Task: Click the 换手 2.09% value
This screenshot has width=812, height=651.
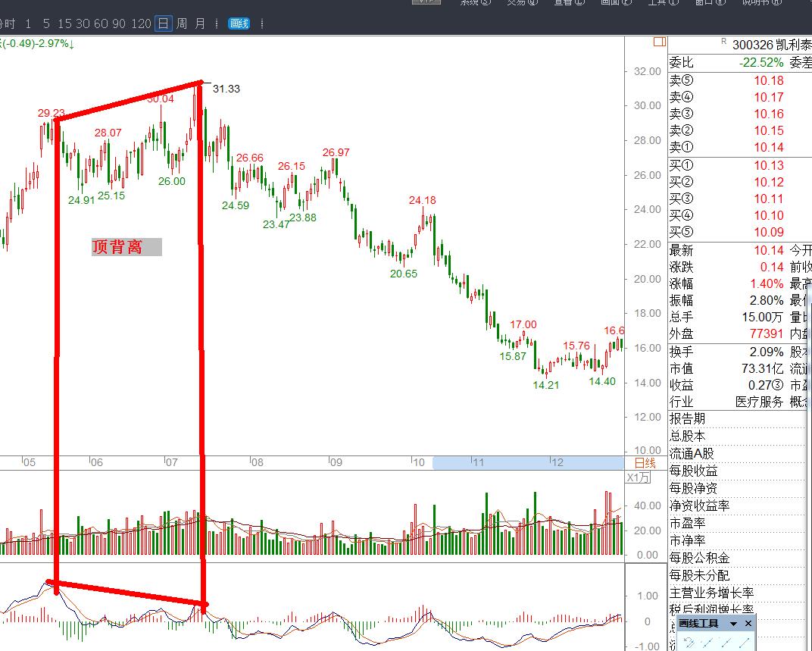Action: click(767, 352)
